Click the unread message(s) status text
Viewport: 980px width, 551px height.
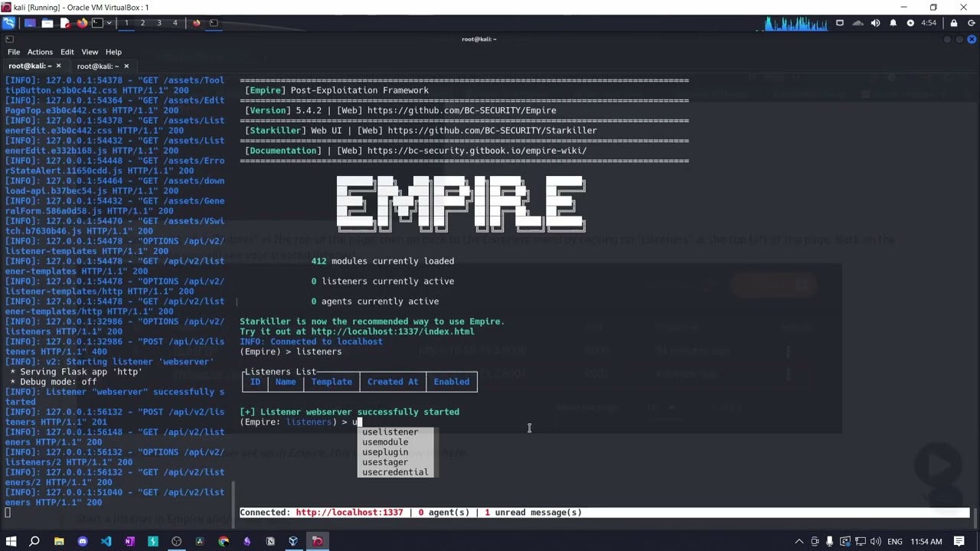(533, 512)
